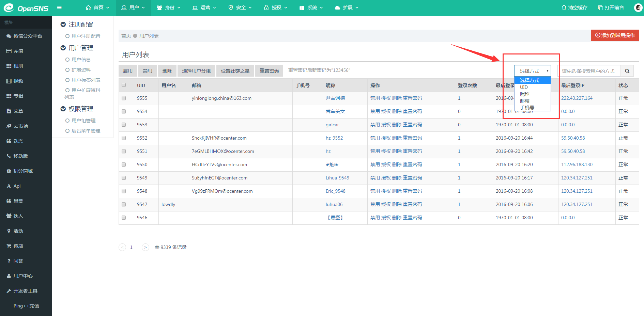Open 用户组管理 in the side menu
This screenshot has width=644, height=316.
point(83,121)
